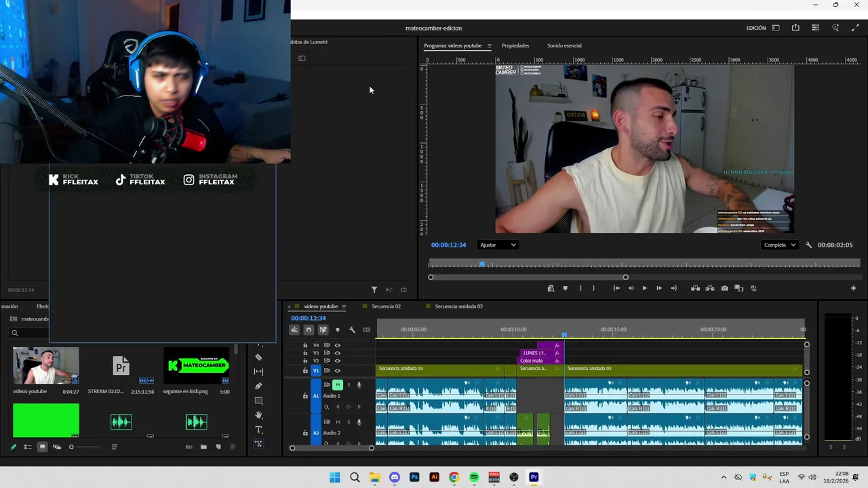Select the Pen tool
Screen dimensions: 868x488
click(258, 386)
